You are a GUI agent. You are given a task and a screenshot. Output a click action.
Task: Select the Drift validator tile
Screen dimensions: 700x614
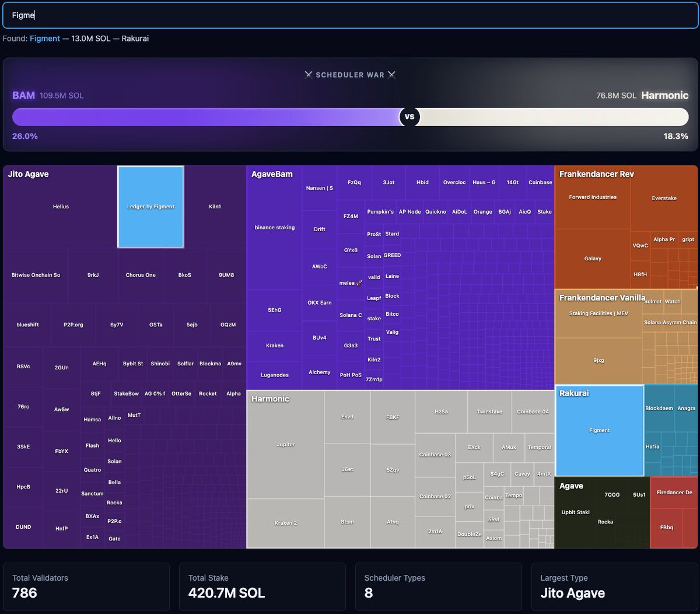320,229
